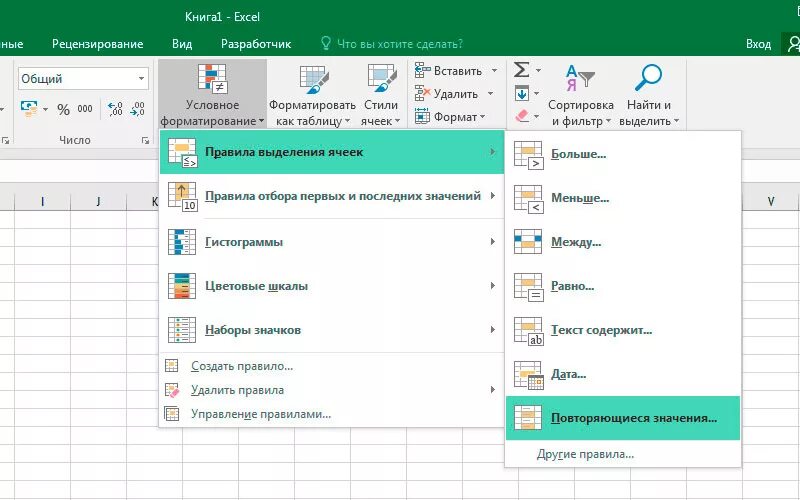Viewport: 800px width, 500px height.
Task: Click the Вход sign-in link
Action: click(758, 44)
